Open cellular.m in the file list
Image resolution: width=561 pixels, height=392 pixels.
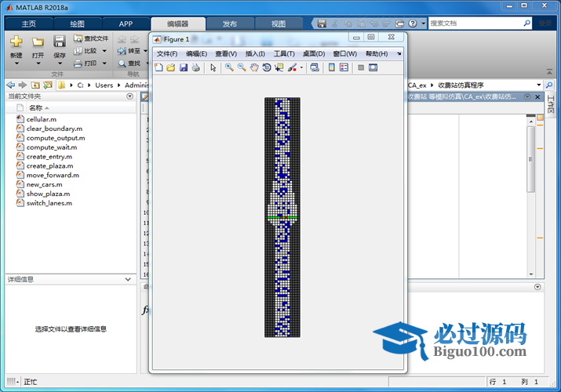tap(41, 119)
